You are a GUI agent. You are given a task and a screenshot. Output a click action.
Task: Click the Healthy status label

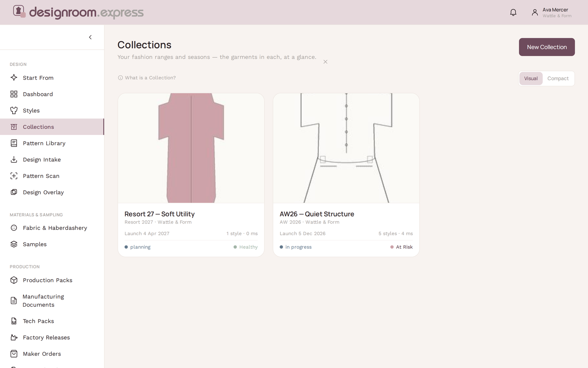[x=248, y=247]
